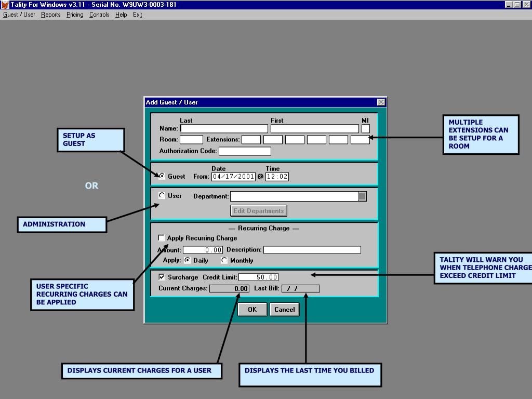The image size is (532, 399).
Task: Click the Department combo box field
Action: click(x=294, y=196)
